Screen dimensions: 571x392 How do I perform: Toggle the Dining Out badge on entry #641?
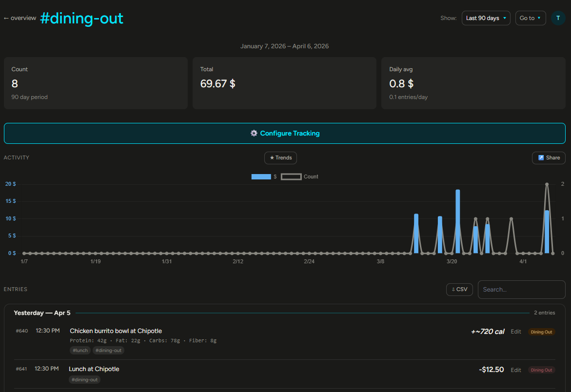point(541,370)
